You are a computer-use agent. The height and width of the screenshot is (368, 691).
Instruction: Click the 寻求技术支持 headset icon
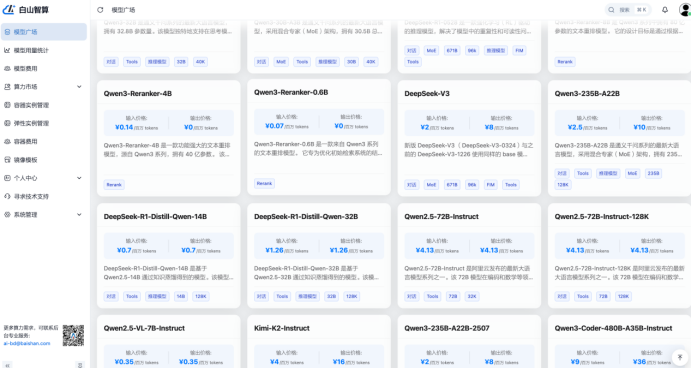(x=7, y=196)
